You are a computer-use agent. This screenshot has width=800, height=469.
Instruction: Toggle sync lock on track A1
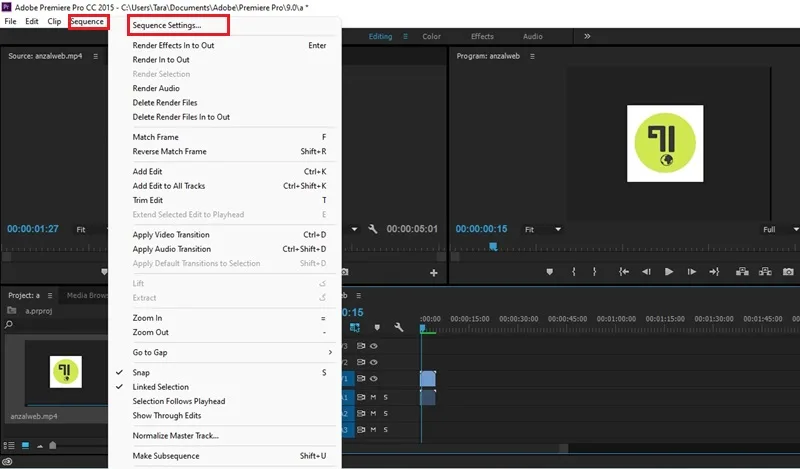click(361, 397)
